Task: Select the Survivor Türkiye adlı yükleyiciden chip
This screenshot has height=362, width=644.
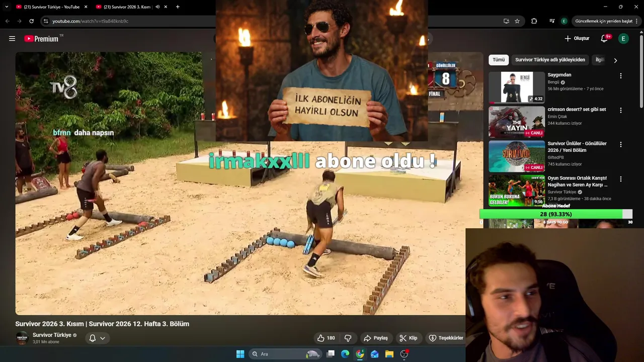Action: 550,60
